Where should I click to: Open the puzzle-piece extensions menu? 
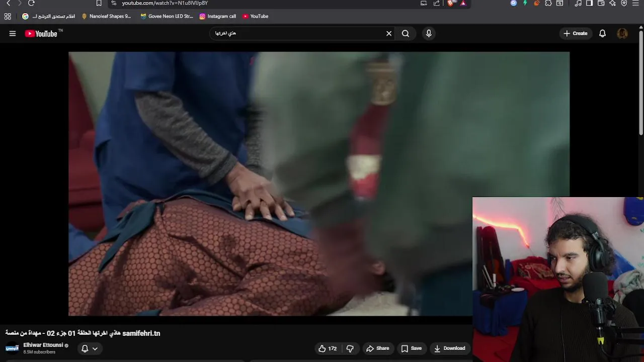[548, 3]
